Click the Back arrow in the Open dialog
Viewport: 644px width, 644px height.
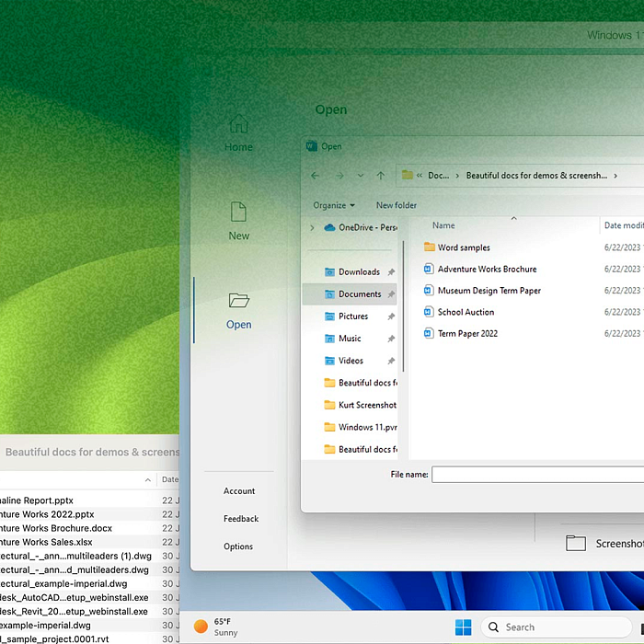[x=316, y=176]
